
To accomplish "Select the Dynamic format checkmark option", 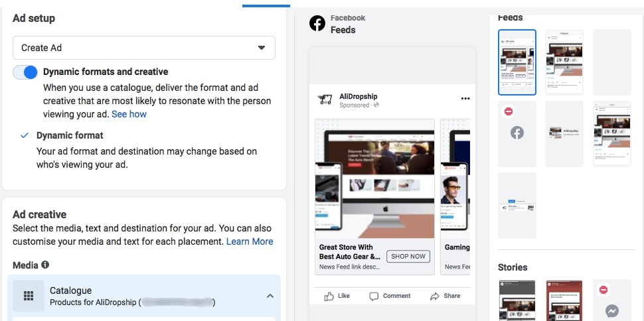I will click(25, 135).
